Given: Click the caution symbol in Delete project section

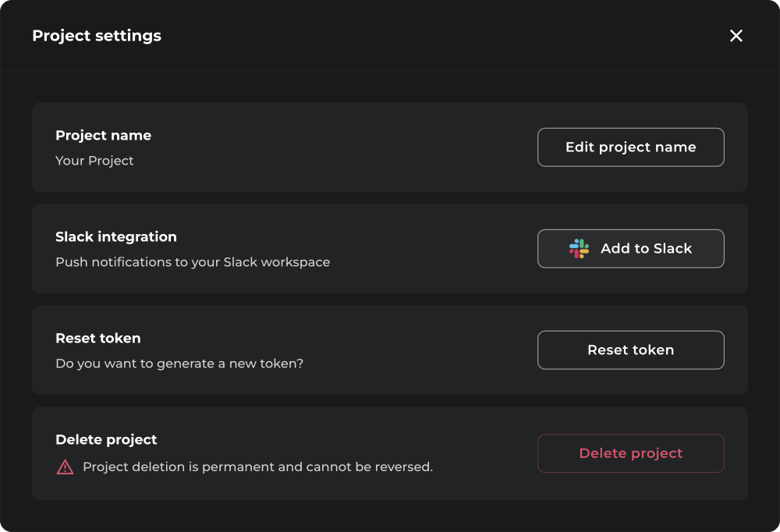Looking at the screenshot, I should tap(64, 466).
